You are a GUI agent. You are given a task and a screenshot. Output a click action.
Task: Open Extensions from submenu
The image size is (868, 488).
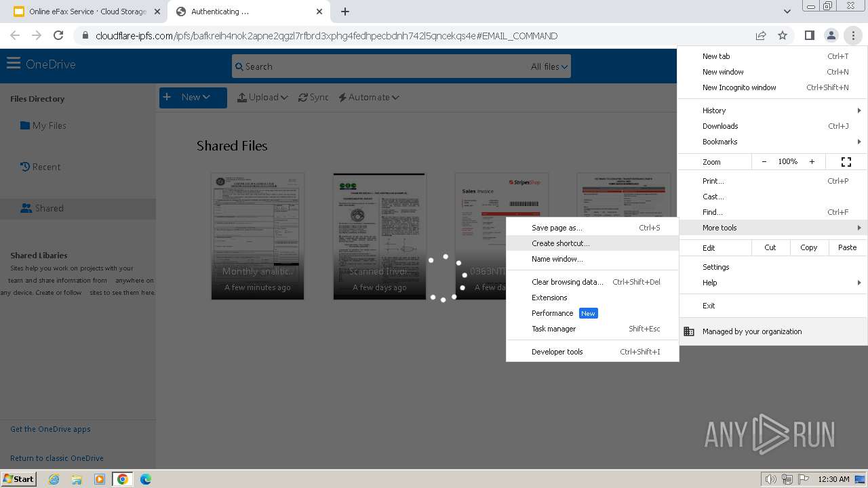[x=592, y=298]
